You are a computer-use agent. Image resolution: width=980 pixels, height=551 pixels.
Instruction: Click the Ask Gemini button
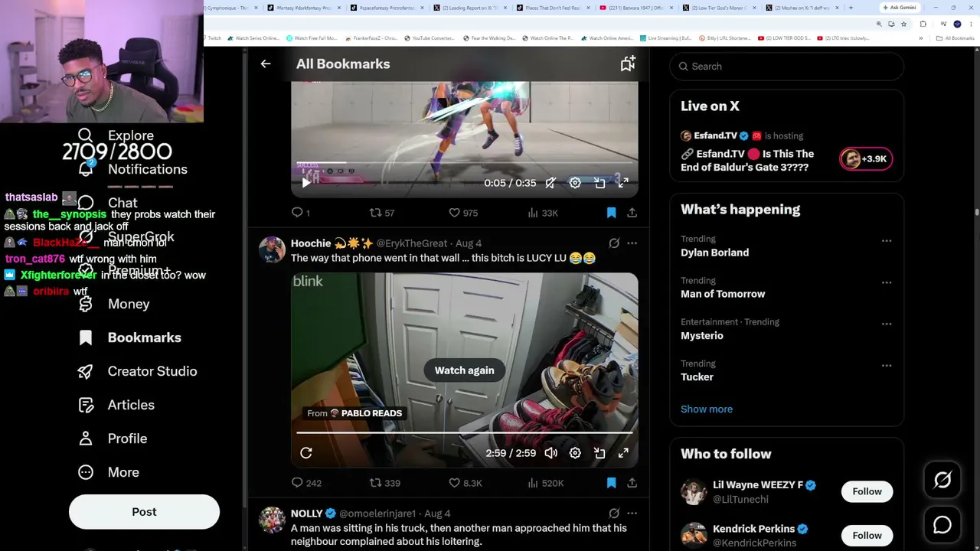tap(900, 8)
